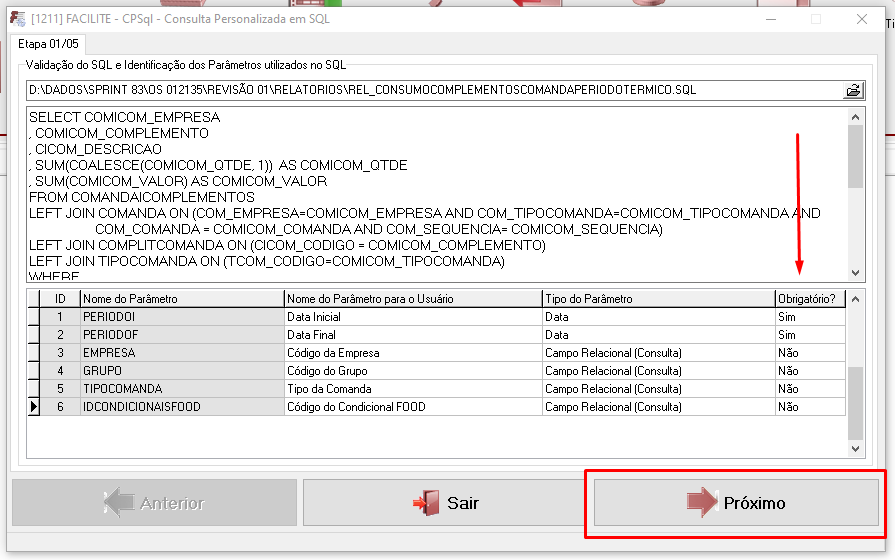Screen dimensions: 895x560
Task: Click the SQL editor scroll-up arrow
Action: [x=855, y=118]
